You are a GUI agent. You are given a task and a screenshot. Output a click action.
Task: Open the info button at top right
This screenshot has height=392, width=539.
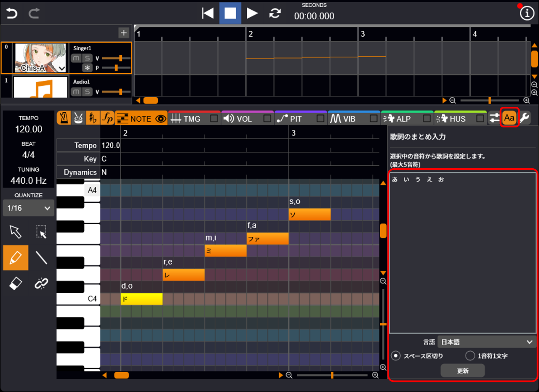[527, 13]
